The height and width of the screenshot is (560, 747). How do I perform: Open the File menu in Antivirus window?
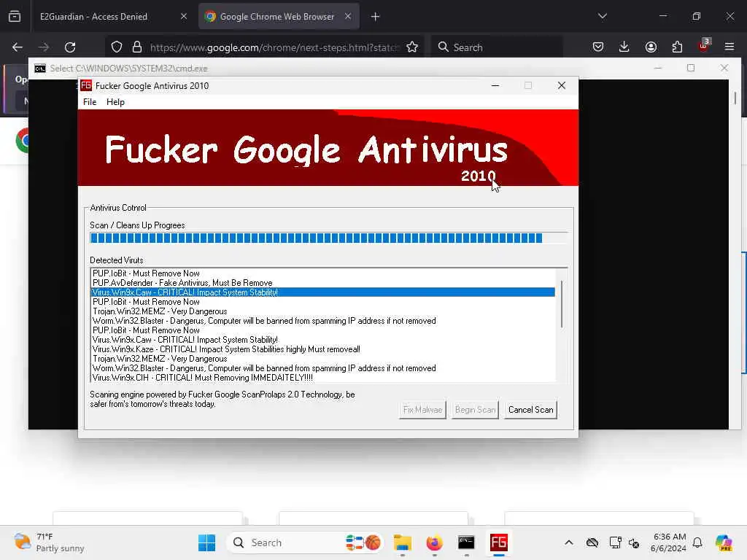point(90,102)
